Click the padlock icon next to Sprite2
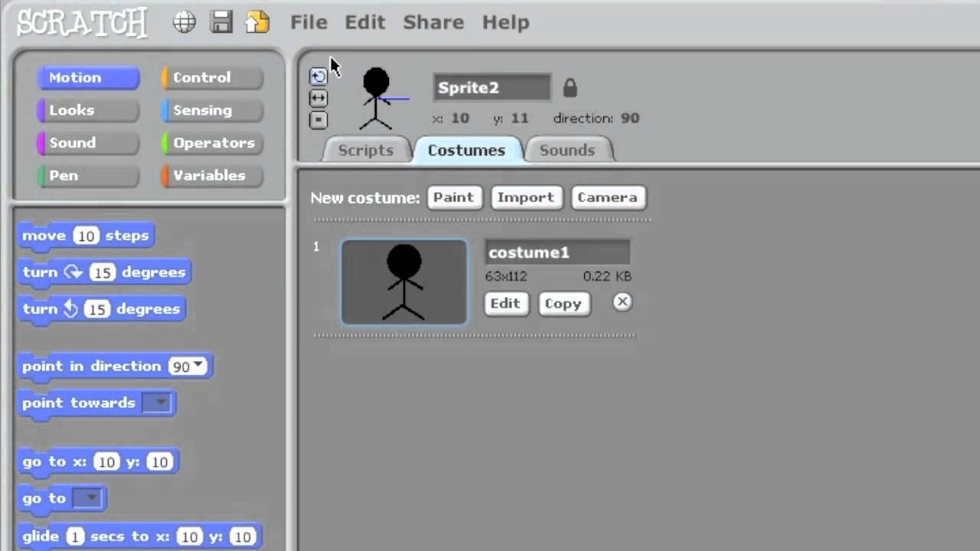 pyautogui.click(x=570, y=87)
